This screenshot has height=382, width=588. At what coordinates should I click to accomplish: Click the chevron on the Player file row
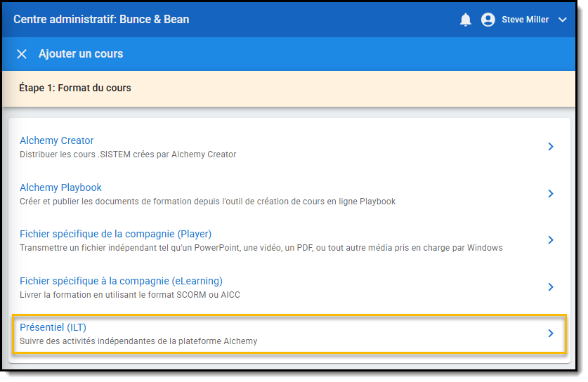tap(551, 240)
